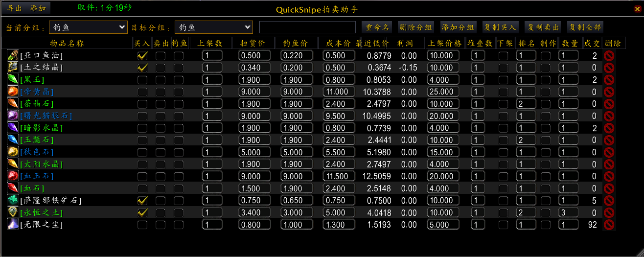The image size is (644, 257).
Task: Click the 亚口鱼油 item icon
Action: tap(13, 55)
